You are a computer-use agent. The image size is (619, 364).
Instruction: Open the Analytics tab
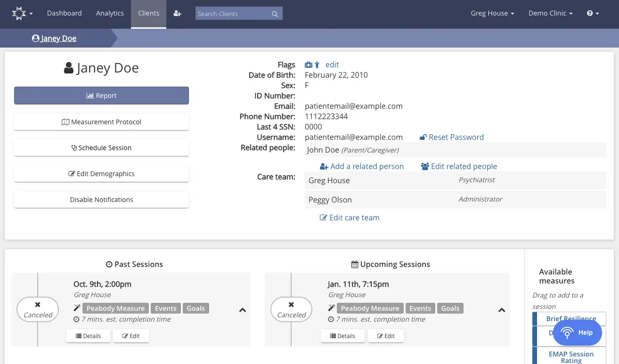110,13
